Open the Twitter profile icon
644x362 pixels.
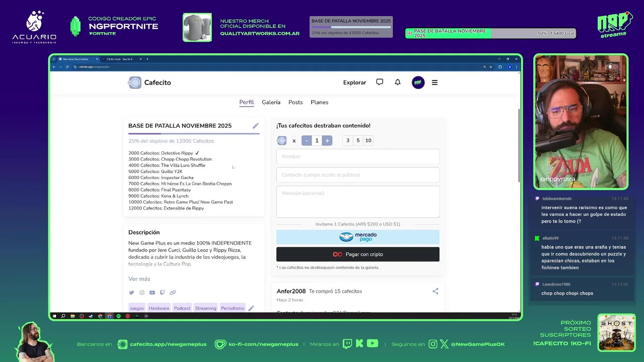tap(131, 293)
